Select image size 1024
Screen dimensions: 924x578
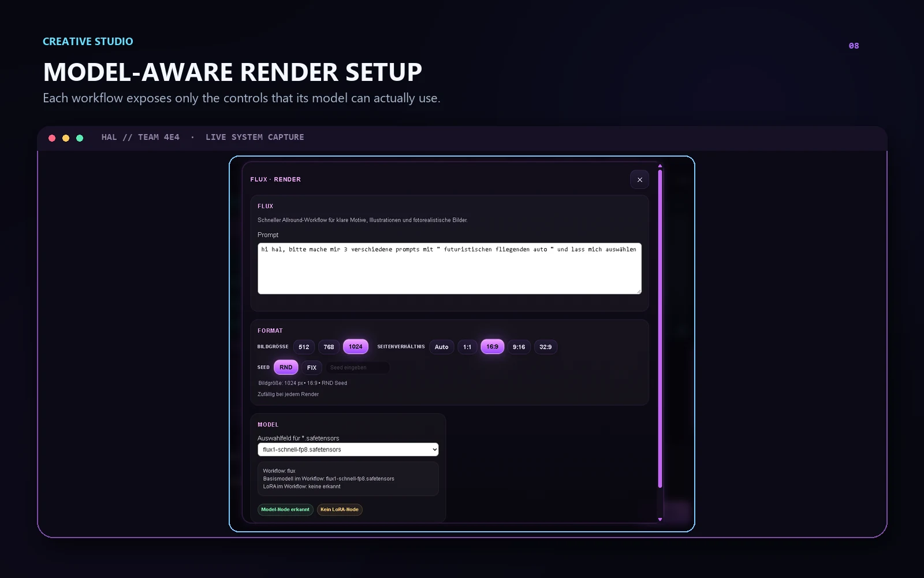tap(356, 347)
